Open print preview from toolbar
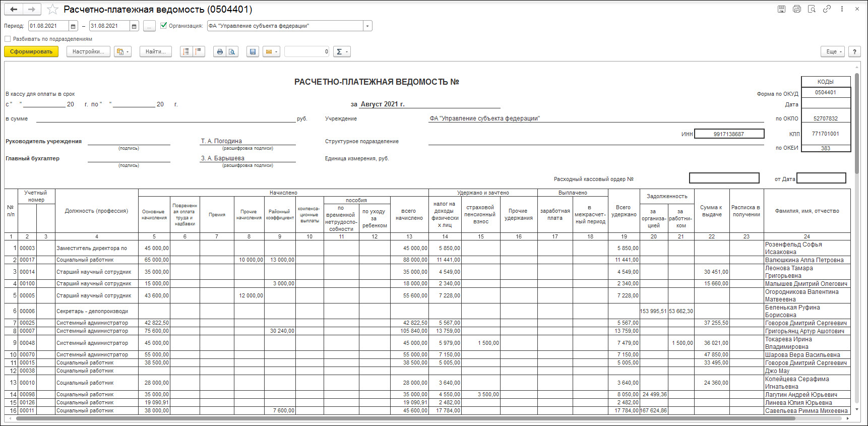The width and height of the screenshot is (868, 426). tap(232, 51)
